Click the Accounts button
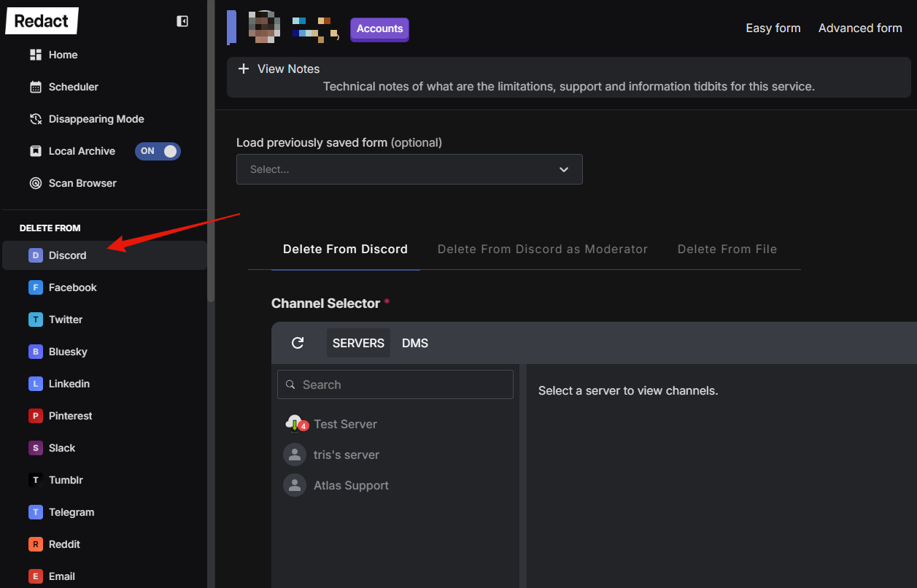The width and height of the screenshot is (917, 588). [379, 28]
